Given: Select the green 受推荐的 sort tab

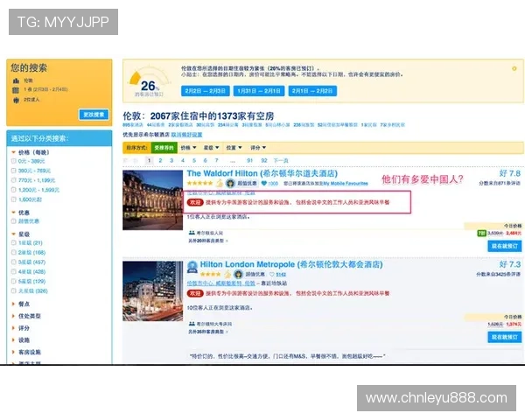Looking at the screenshot, I should coord(164,148).
